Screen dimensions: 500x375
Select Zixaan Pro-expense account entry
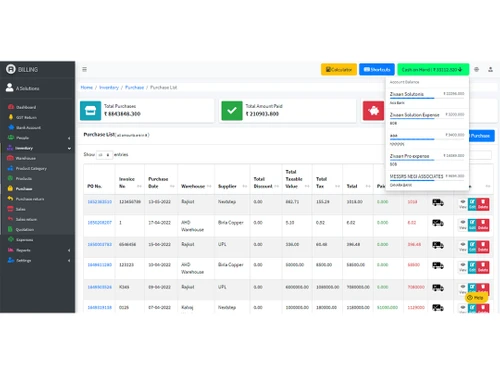[427, 160]
